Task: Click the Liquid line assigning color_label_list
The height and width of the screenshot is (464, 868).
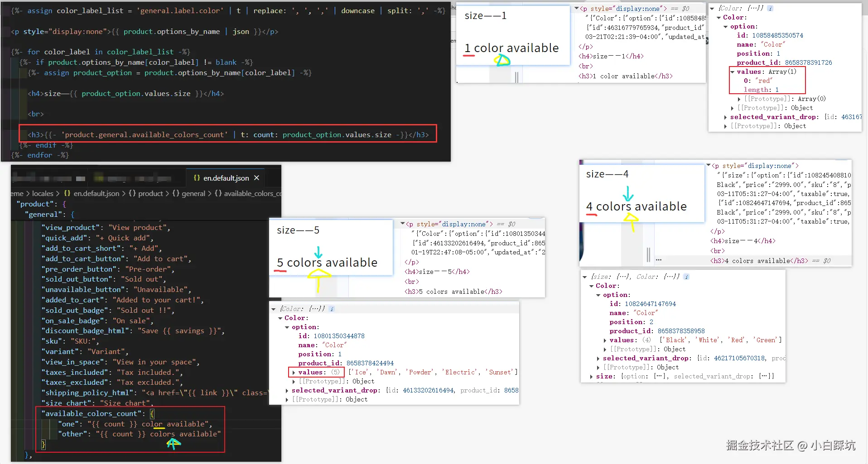Action: [228, 10]
